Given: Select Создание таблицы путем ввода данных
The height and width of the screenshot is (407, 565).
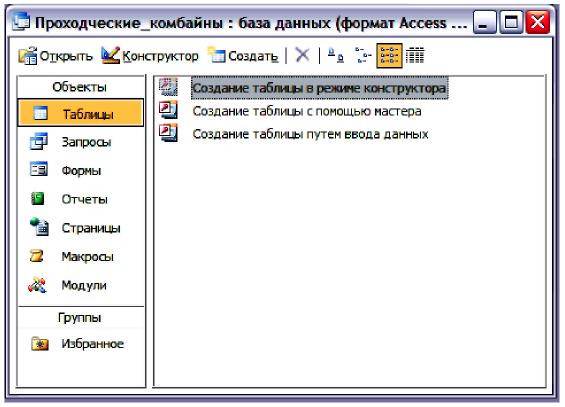Looking at the screenshot, I should point(310,134).
